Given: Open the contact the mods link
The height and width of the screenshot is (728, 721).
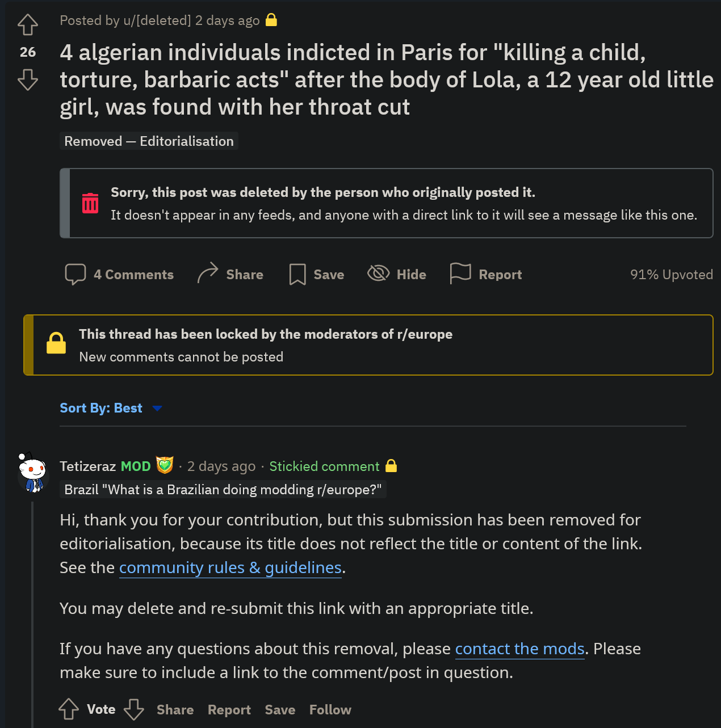Looking at the screenshot, I should (x=520, y=649).
